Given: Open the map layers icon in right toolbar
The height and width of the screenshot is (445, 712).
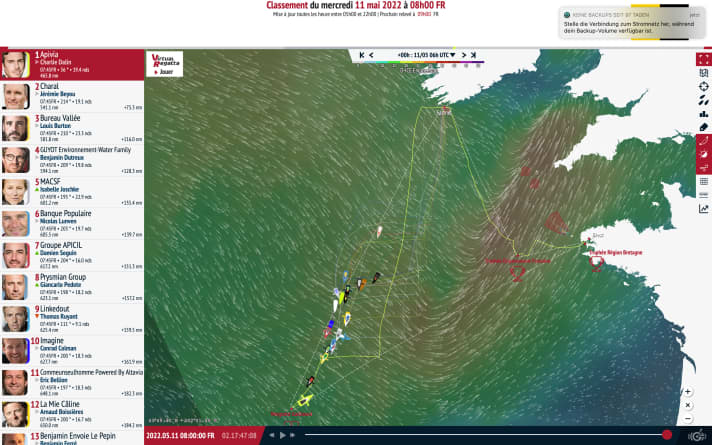Looking at the screenshot, I should pos(703,73).
